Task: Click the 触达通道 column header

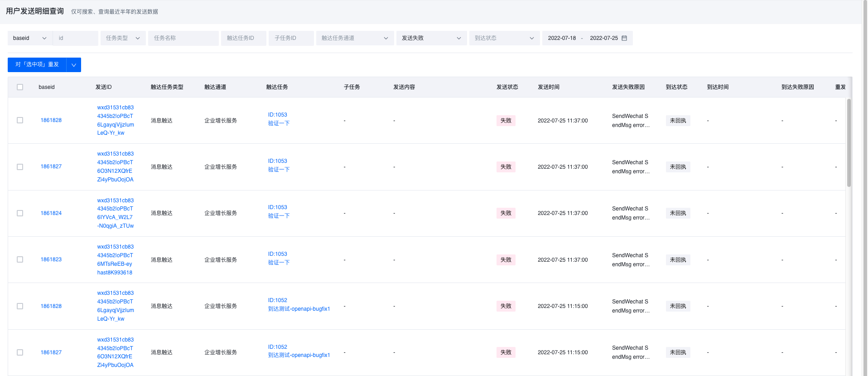Action: tap(215, 87)
